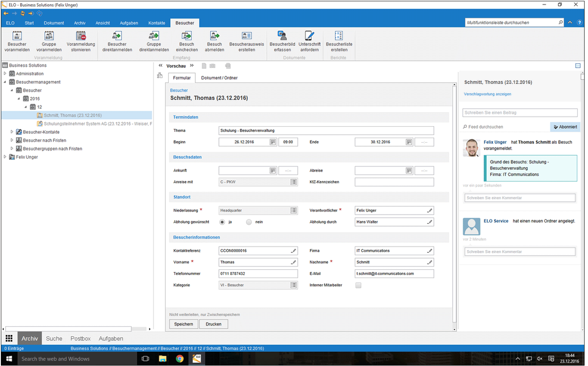Select 'nein' for Abholung gewünscht
Screen dimensions: 588x366
(249, 222)
